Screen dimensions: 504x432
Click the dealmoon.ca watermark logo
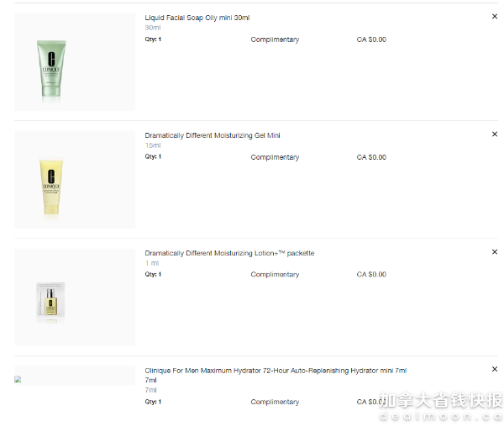(x=441, y=407)
